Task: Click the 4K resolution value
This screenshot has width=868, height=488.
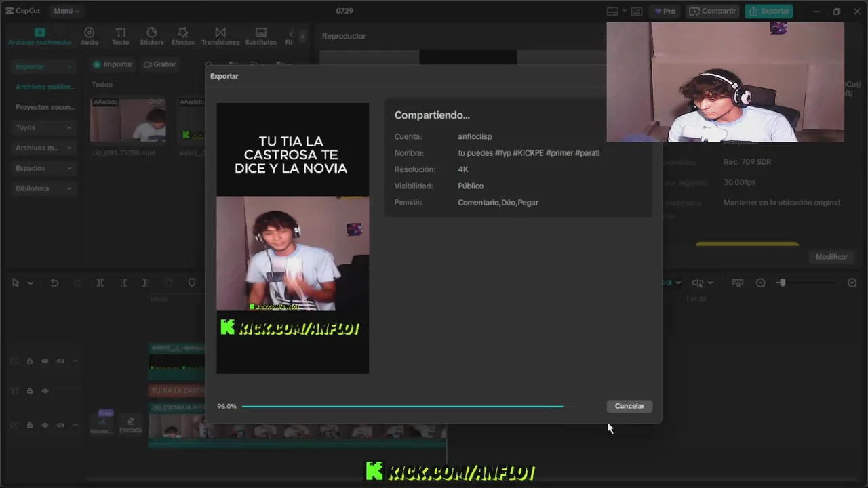Action: tap(463, 169)
